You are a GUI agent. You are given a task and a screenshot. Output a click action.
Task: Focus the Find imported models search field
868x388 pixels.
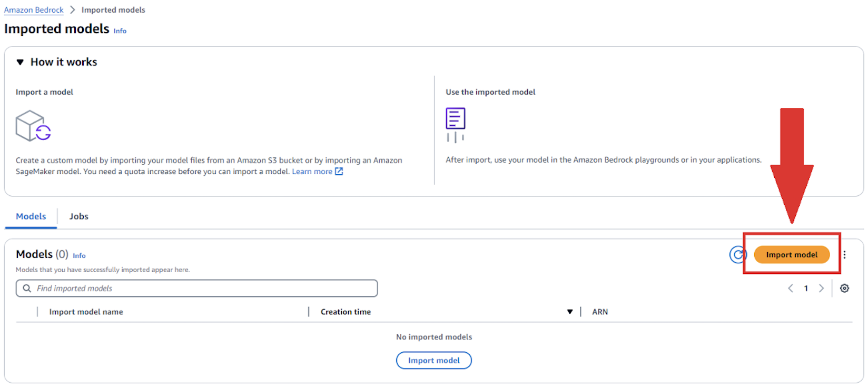[197, 288]
